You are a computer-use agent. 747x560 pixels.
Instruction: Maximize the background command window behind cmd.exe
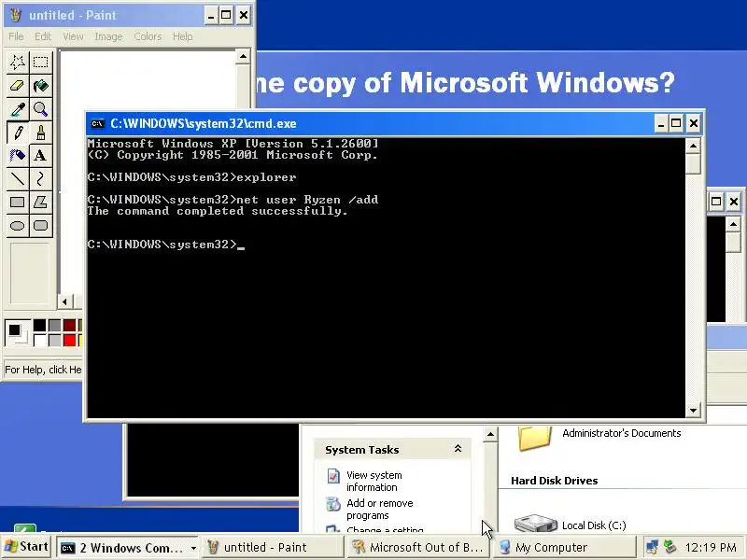pyautogui.click(x=716, y=202)
